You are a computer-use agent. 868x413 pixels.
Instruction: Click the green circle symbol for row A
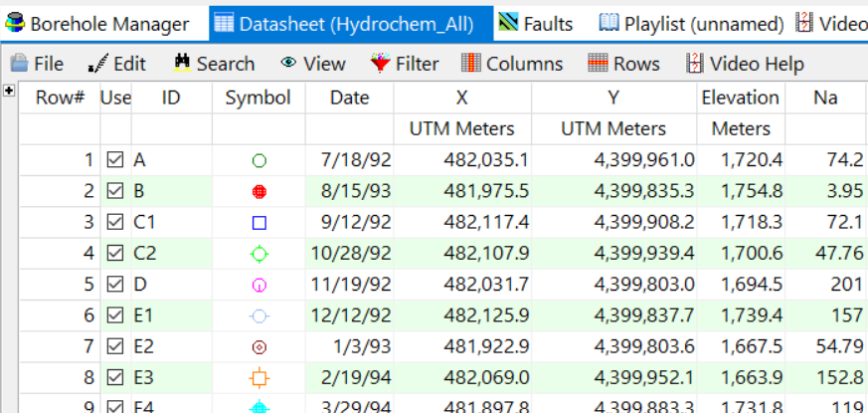(259, 160)
